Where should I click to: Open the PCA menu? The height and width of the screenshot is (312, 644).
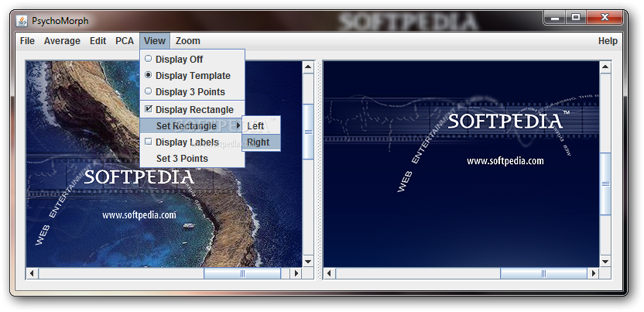(125, 41)
